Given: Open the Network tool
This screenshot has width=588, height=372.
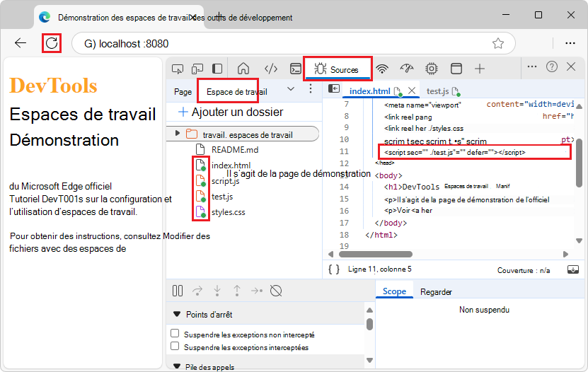Looking at the screenshot, I should 382,69.
